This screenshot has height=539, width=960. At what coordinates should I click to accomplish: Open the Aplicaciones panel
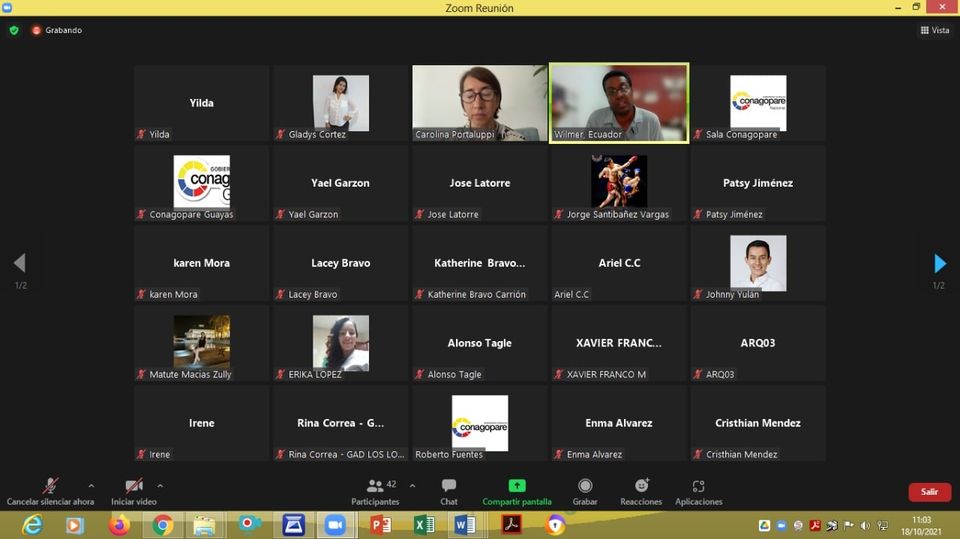[698, 486]
